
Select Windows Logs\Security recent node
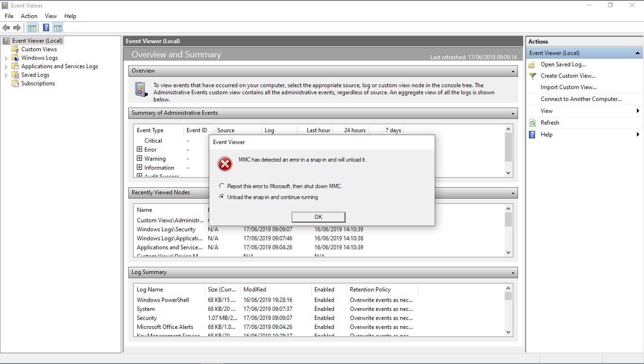(166, 229)
